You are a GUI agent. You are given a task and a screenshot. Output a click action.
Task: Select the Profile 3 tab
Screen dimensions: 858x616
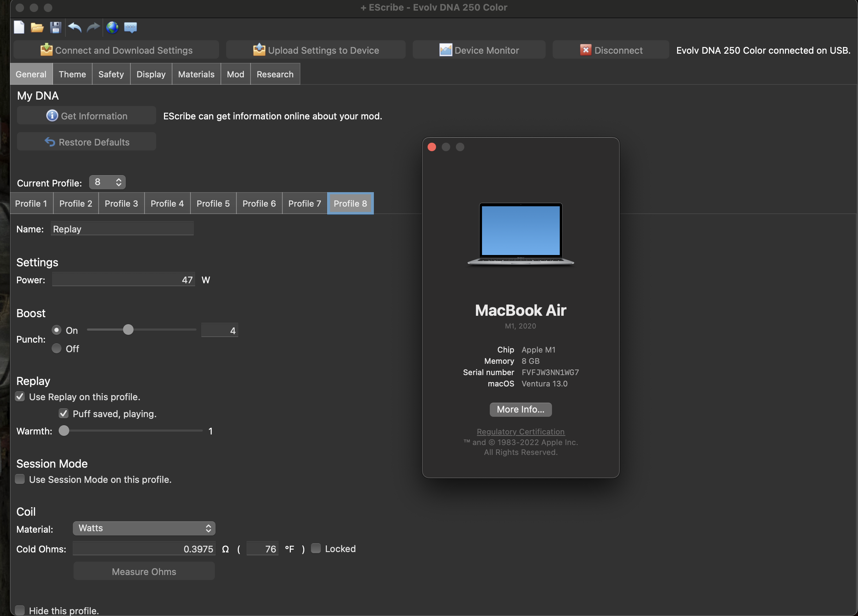click(x=121, y=203)
